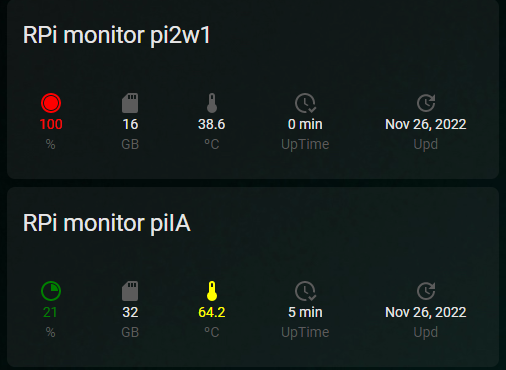506x370 pixels.
Task: Click the last-update refresh clock icon on pi2w1
Action: (426, 103)
